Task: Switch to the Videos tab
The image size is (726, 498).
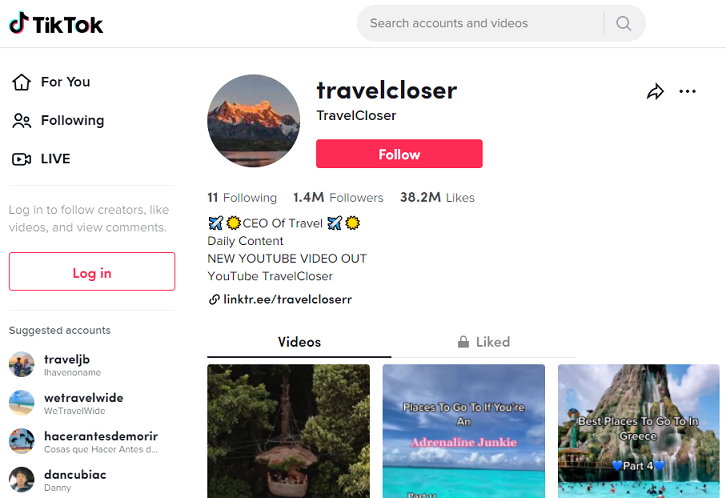Action: 299,342
